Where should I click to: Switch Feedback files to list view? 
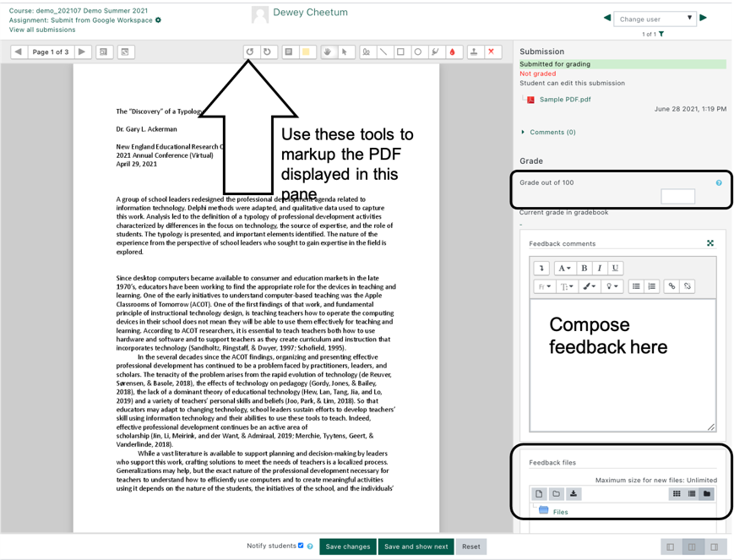tap(690, 494)
